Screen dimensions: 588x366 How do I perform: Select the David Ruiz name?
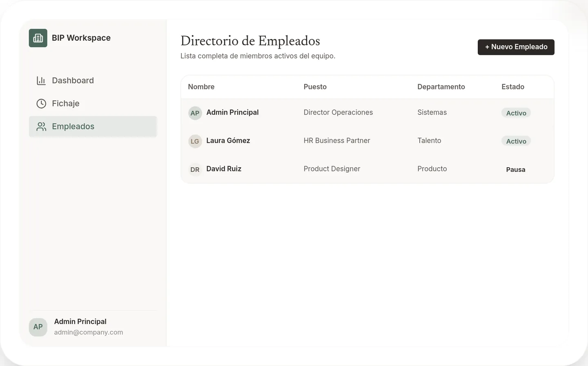pyautogui.click(x=224, y=169)
